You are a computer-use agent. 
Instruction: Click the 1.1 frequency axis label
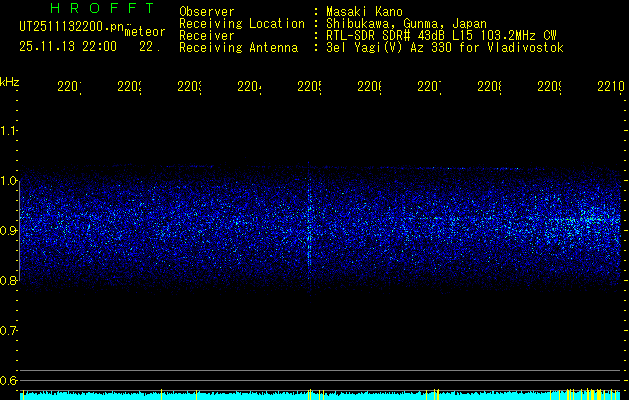(x=8, y=130)
